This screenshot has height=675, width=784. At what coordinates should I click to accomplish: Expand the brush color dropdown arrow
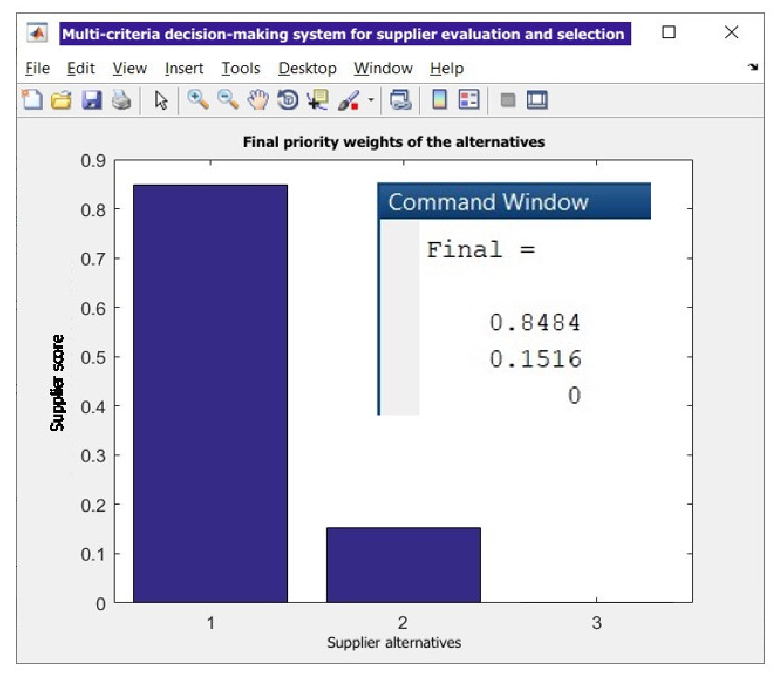tap(371, 100)
